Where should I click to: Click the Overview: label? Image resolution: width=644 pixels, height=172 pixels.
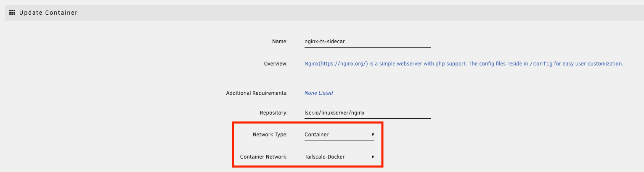(276, 64)
